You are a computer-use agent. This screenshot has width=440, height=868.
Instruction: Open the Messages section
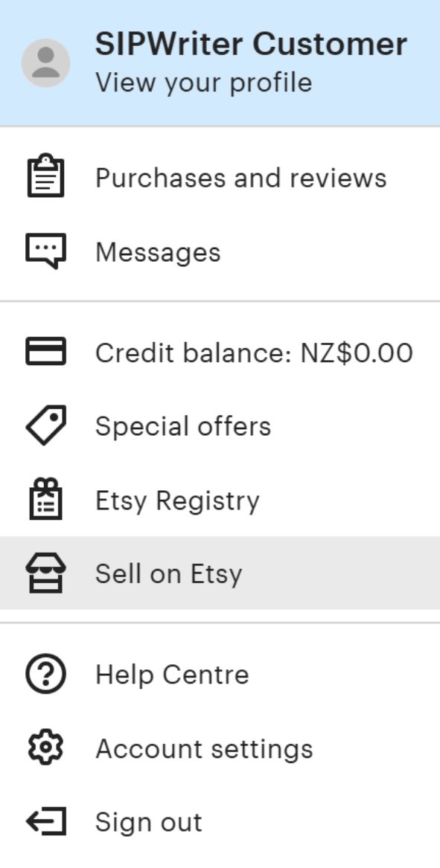click(158, 251)
